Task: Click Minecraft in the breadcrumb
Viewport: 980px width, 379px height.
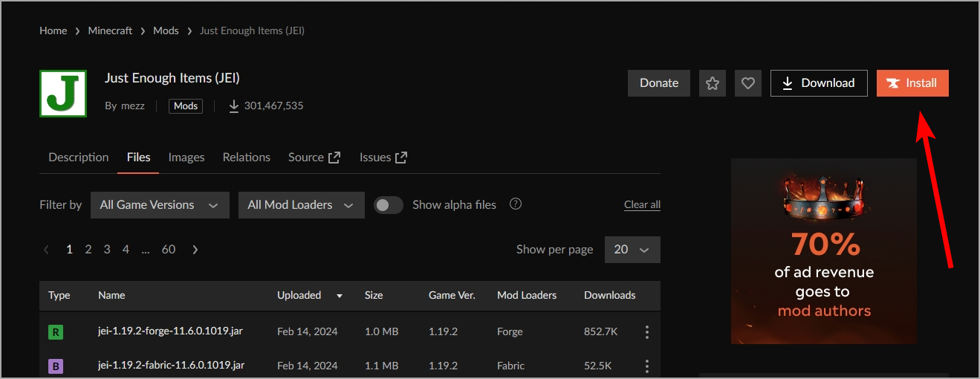Action: click(x=110, y=30)
